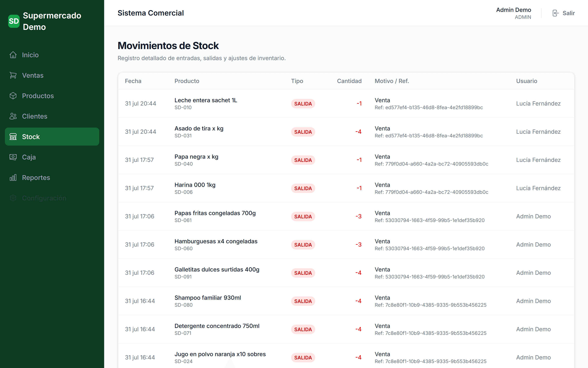
Task: Click the Configuración gear icon
Action: (13, 198)
